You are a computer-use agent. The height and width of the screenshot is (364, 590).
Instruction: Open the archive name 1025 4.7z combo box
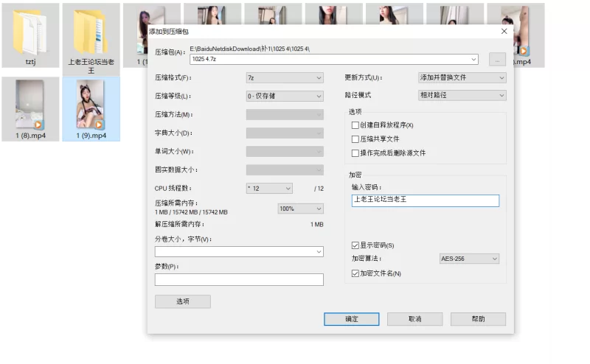coord(334,59)
